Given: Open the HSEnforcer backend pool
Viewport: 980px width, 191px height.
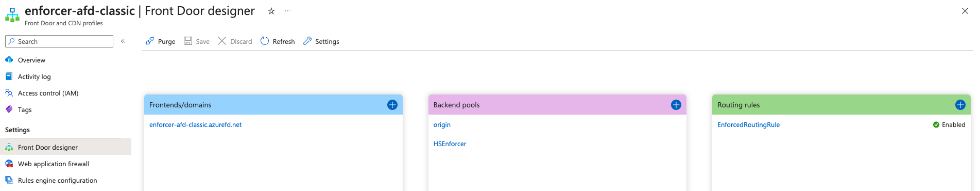Looking at the screenshot, I should point(450,144).
